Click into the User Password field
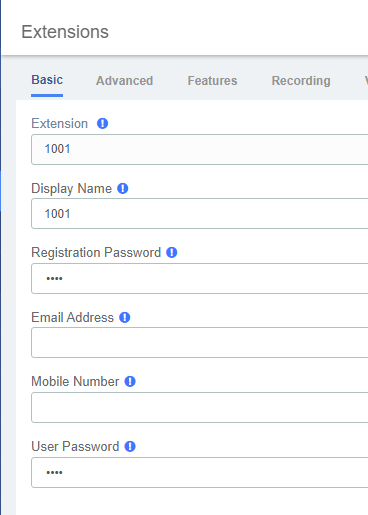Viewport: 368px width, 515px height. click(200, 472)
